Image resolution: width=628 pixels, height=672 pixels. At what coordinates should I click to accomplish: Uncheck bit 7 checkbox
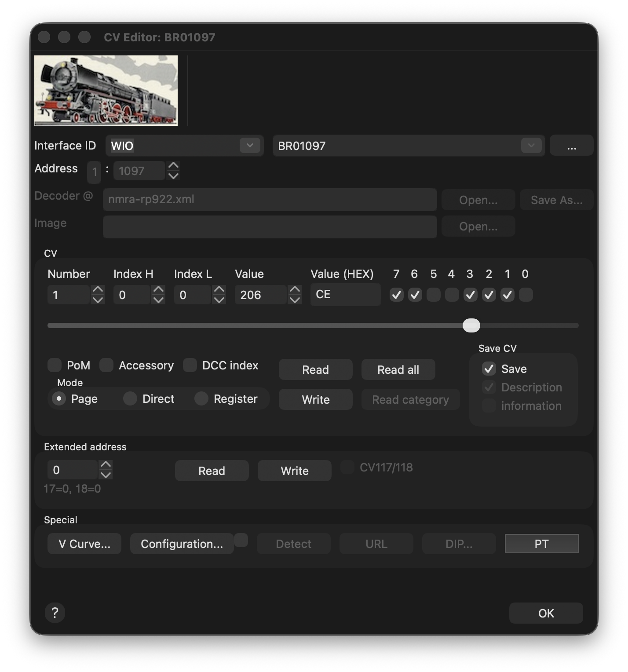tap(396, 295)
